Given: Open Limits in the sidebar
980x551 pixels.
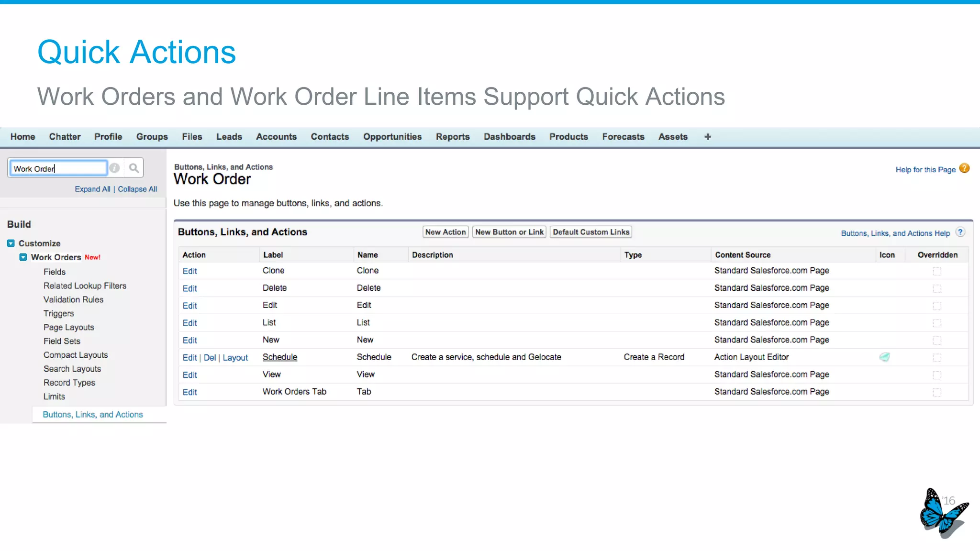Looking at the screenshot, I should [54, 397].
